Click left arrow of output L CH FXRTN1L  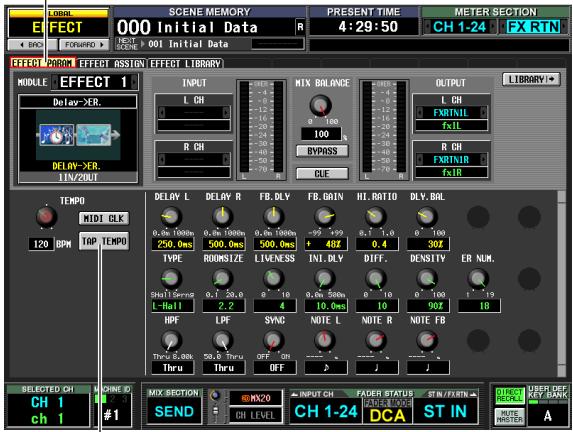click(419, 113)
